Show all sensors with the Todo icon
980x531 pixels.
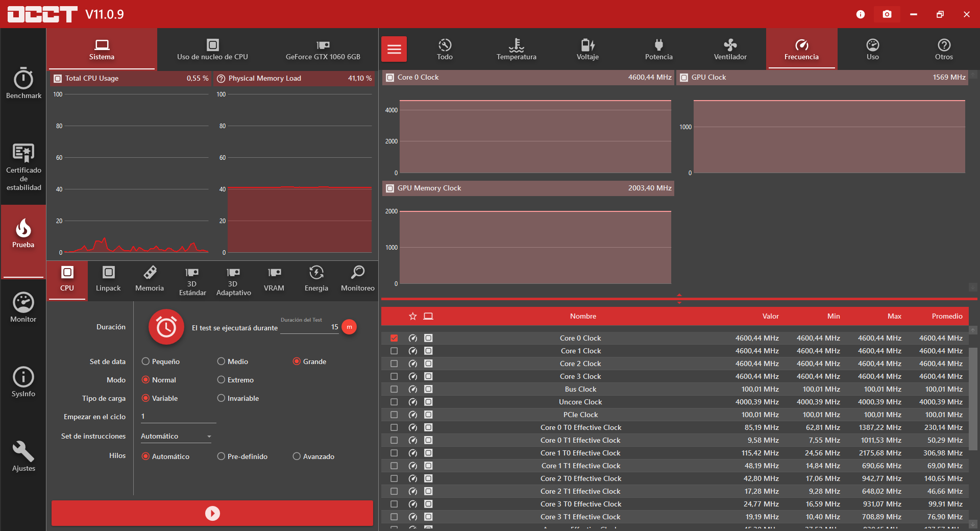[445, 49]
